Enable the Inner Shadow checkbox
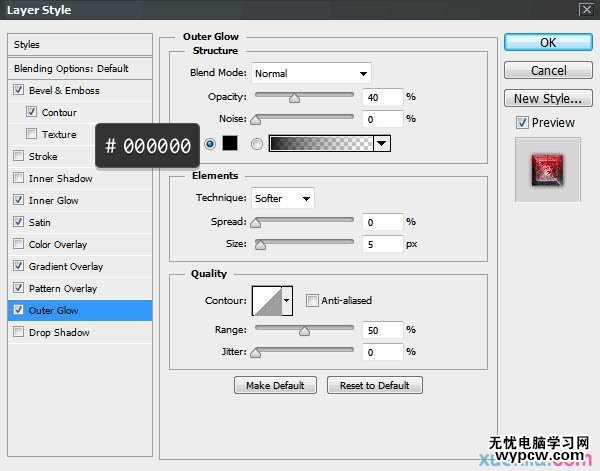The height and width of the screenshot is (471, 600). (x=18, y=178)
